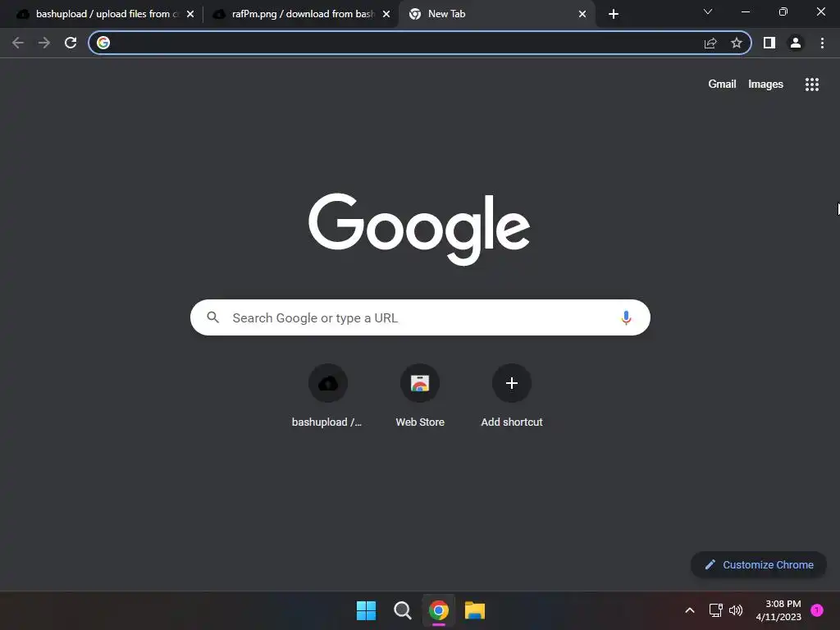
Task: Click the Chrome taskbar icon
Action: pyautogui.click(x=438, y=610)
